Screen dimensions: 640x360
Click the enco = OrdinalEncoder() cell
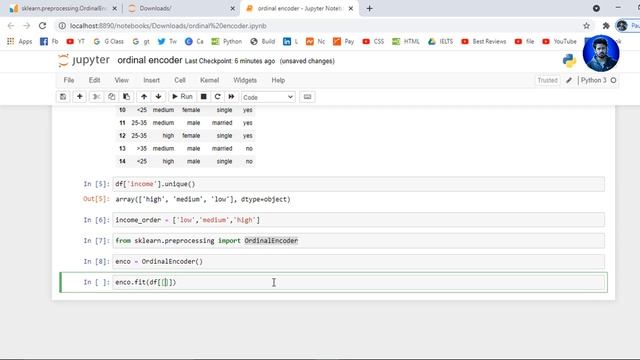click(x=358, y=262)
